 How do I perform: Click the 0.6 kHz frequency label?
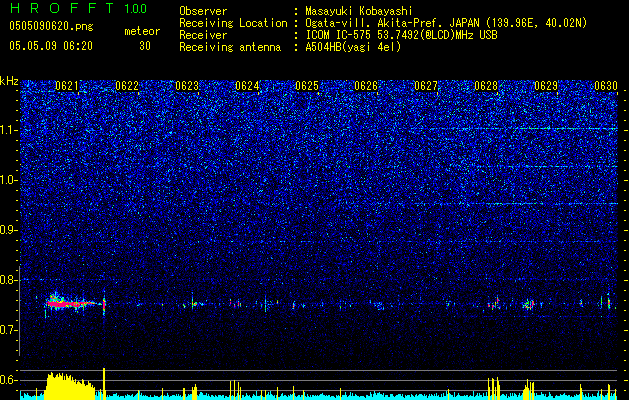(x=9, y=380)
